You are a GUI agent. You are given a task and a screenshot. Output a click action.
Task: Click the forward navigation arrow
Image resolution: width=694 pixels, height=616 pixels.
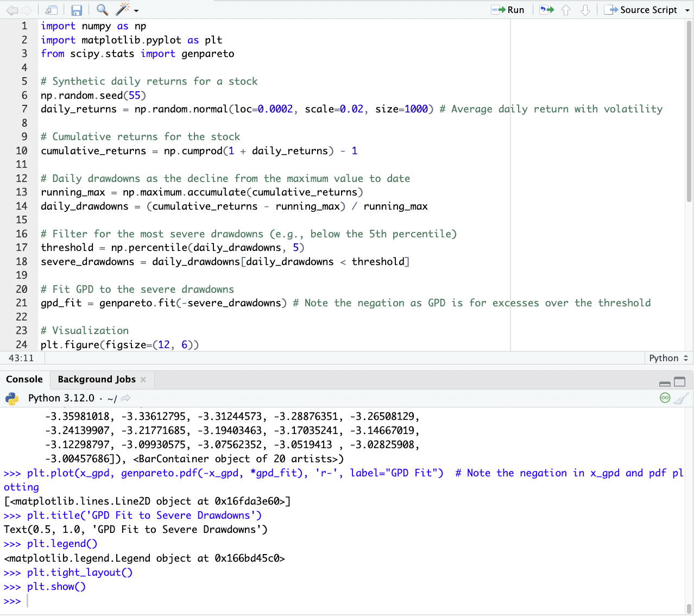point(26,10)
